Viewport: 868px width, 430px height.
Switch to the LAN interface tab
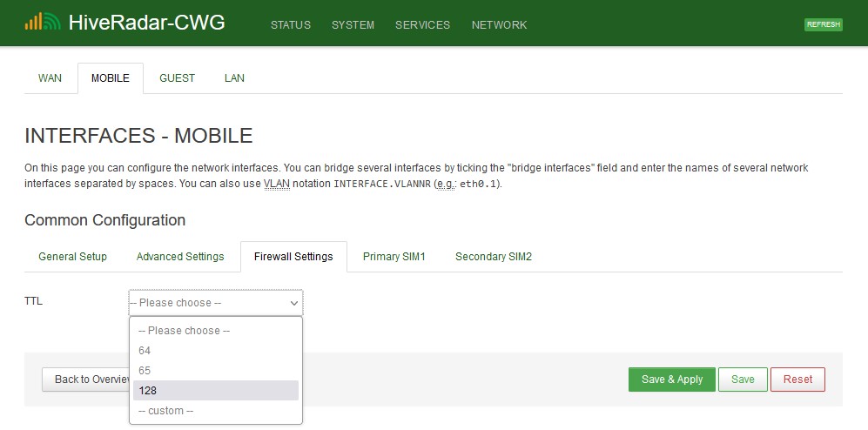234,78
